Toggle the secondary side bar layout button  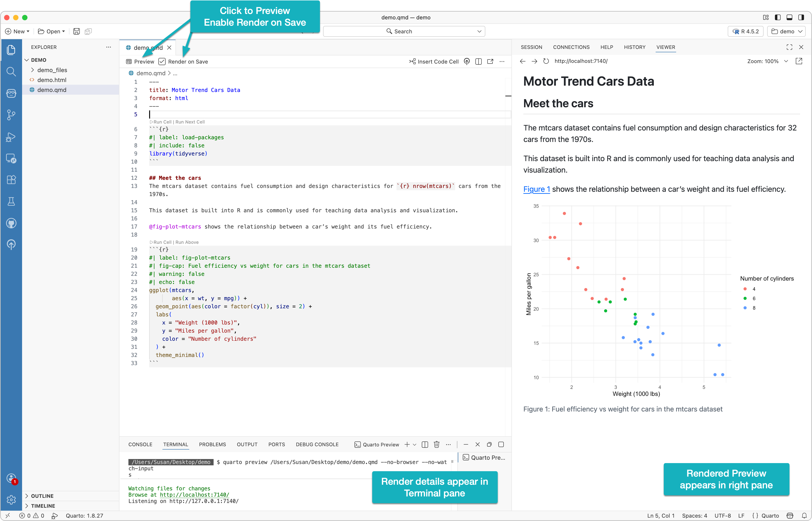[x=801, y=18]
